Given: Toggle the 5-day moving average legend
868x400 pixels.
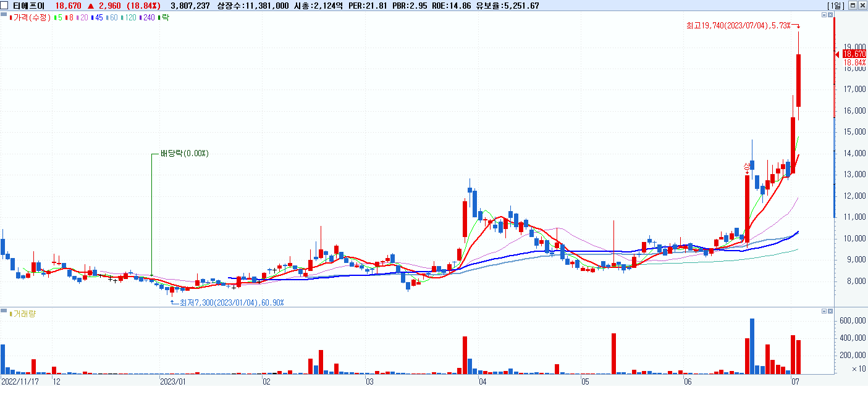Looking at the screenshot, I should pyautogui.click(x=57, y=18).
